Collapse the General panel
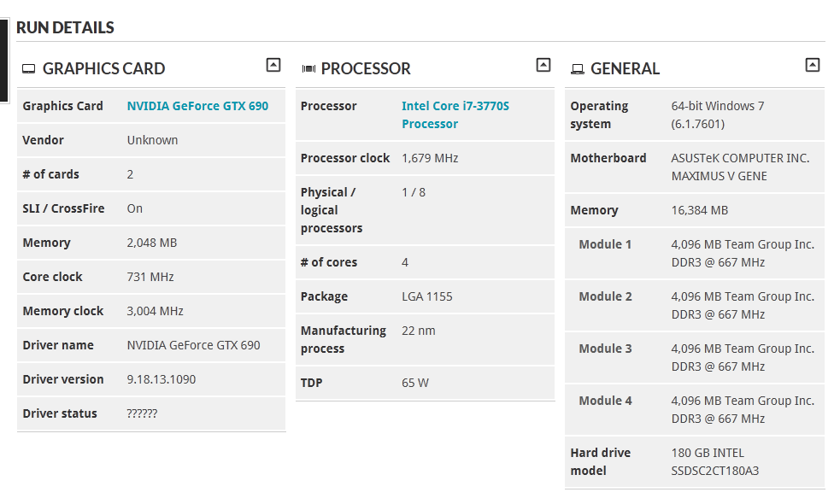Screen dimensions: 840x504 point(812,65)
